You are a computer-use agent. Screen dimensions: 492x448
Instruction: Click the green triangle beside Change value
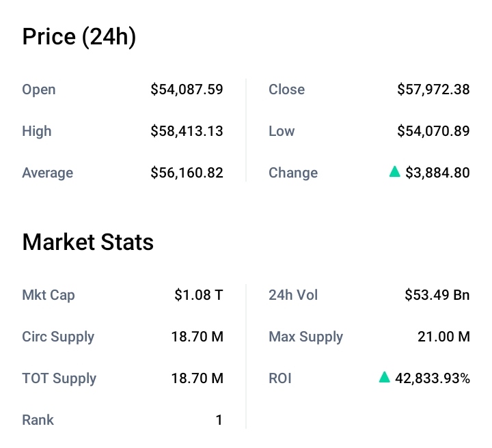[x=394, y=172]
